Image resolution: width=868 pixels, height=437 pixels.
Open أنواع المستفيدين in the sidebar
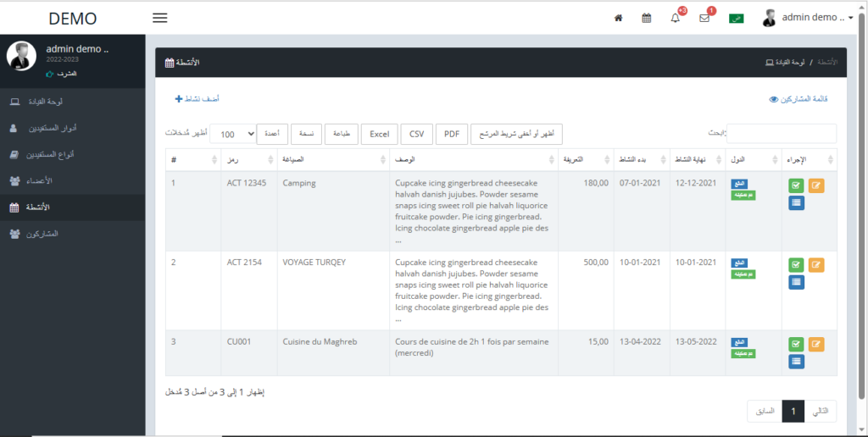pyautogui.click(x=73, y=155)
